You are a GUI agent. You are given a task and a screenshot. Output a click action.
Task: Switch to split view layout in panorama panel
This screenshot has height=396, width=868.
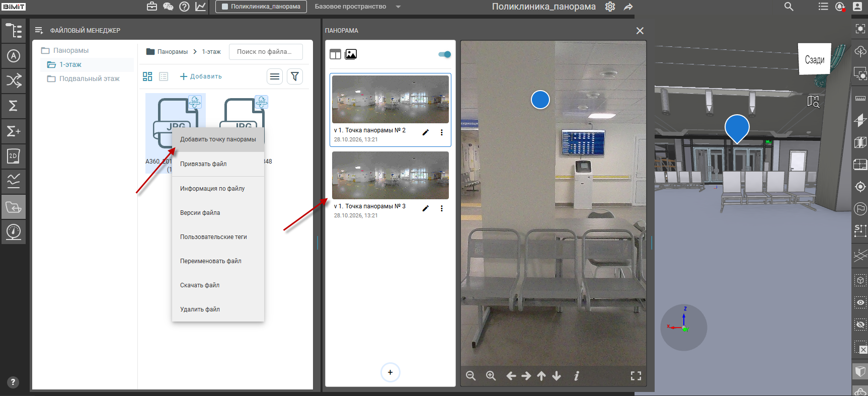click(x=336, y=54)
